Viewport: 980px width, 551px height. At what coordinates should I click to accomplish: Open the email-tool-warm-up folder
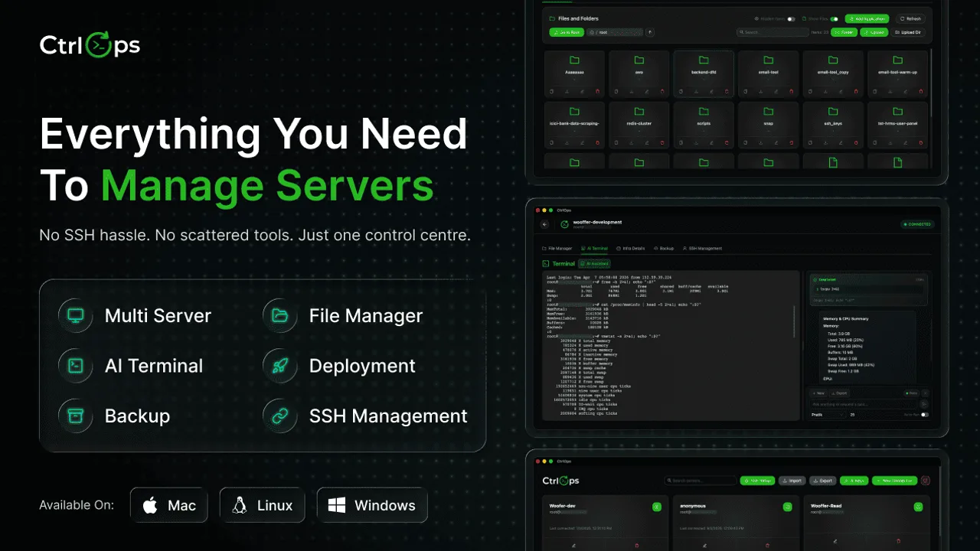point(897,73)
